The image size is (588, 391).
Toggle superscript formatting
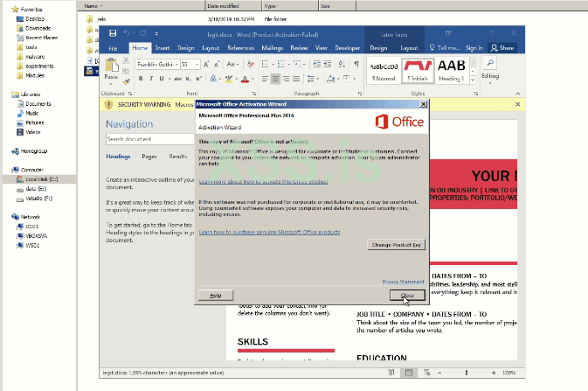click(x=198, y=79)
